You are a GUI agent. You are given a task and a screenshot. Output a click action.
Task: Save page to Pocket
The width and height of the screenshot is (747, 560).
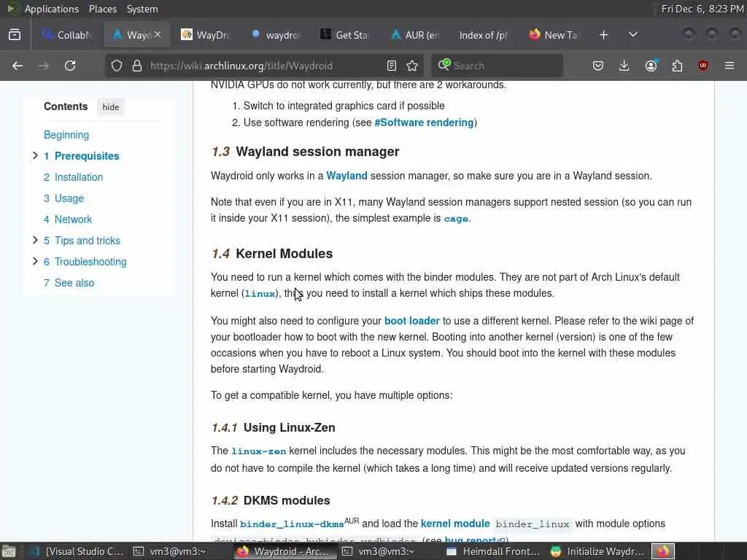tap(598, 66)
